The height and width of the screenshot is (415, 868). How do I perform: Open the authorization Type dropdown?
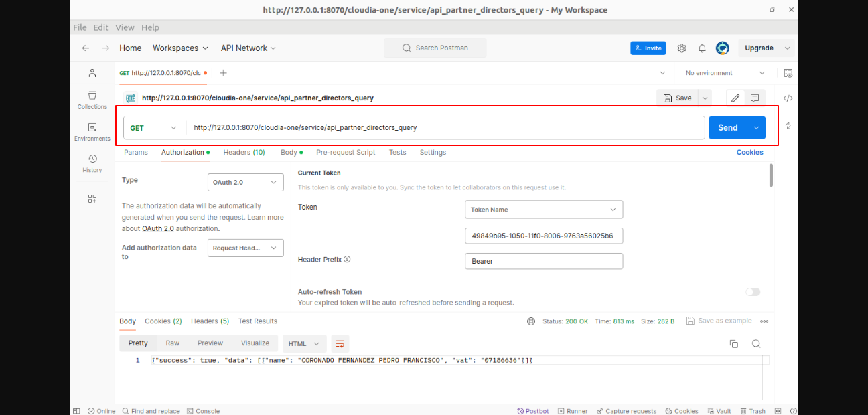(x=246, y=182)
